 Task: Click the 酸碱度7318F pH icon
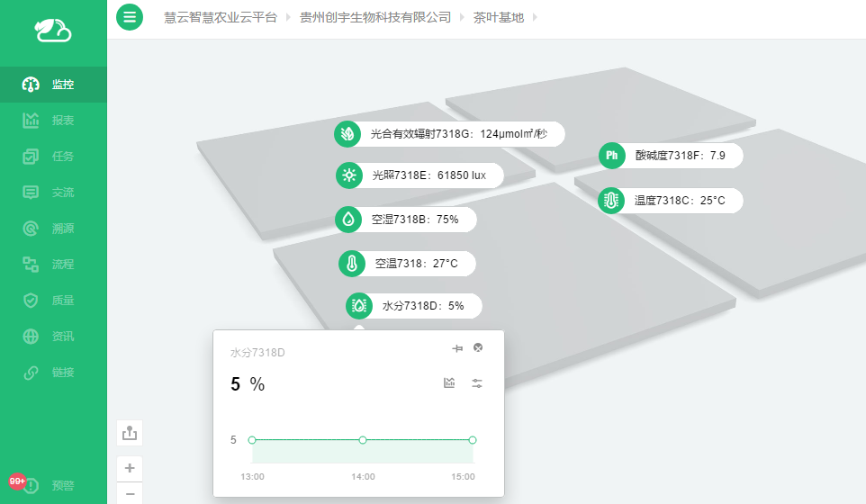(611, 156)
